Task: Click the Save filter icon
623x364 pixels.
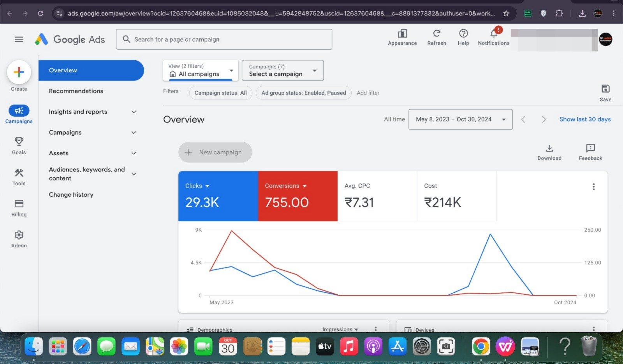Action: point(605,89)
